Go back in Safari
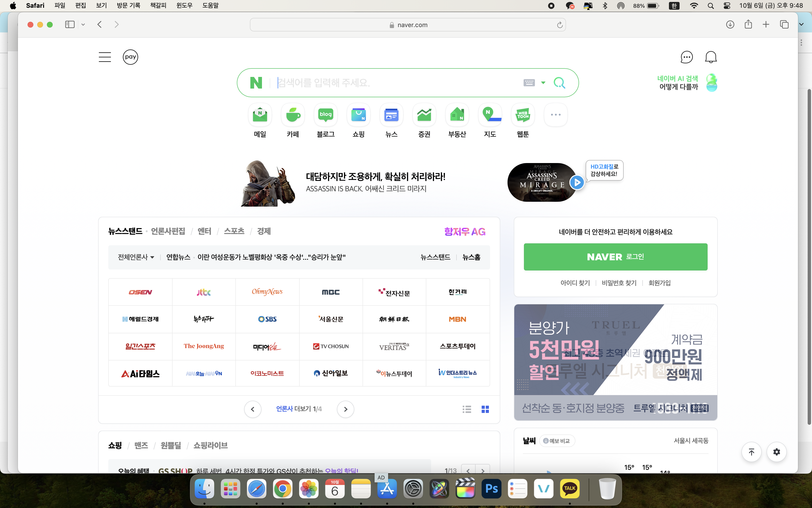This screenshot has width=812, height=508. click(100, 24)
